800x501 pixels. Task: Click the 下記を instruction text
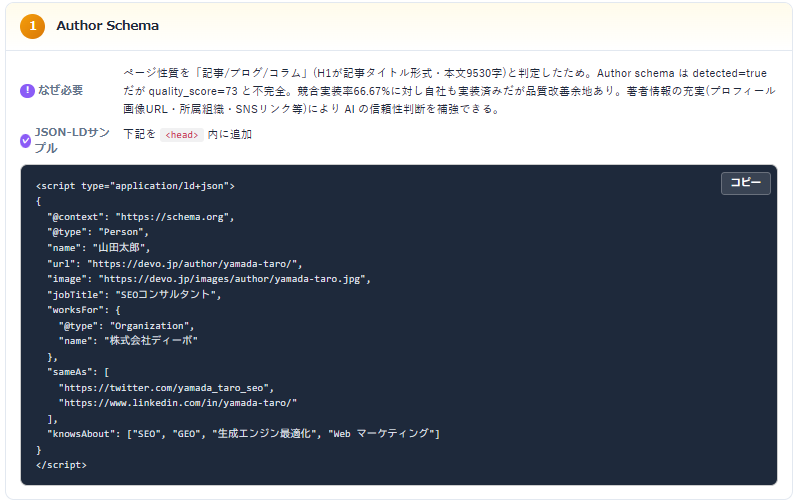[139, 134]
